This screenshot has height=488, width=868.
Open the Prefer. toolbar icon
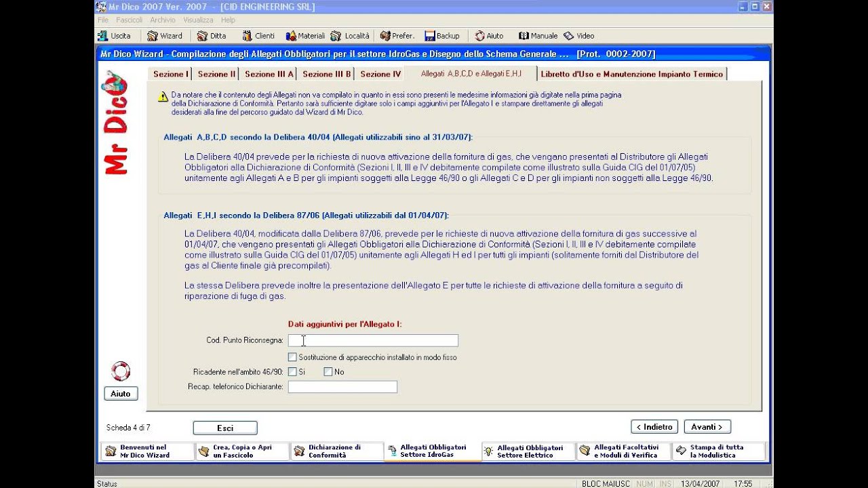coord(385,36)
